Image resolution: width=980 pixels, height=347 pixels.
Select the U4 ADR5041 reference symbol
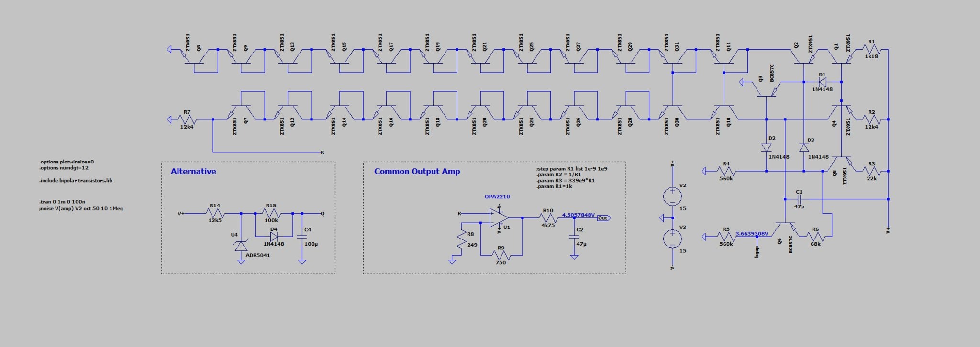click(240, 246)
